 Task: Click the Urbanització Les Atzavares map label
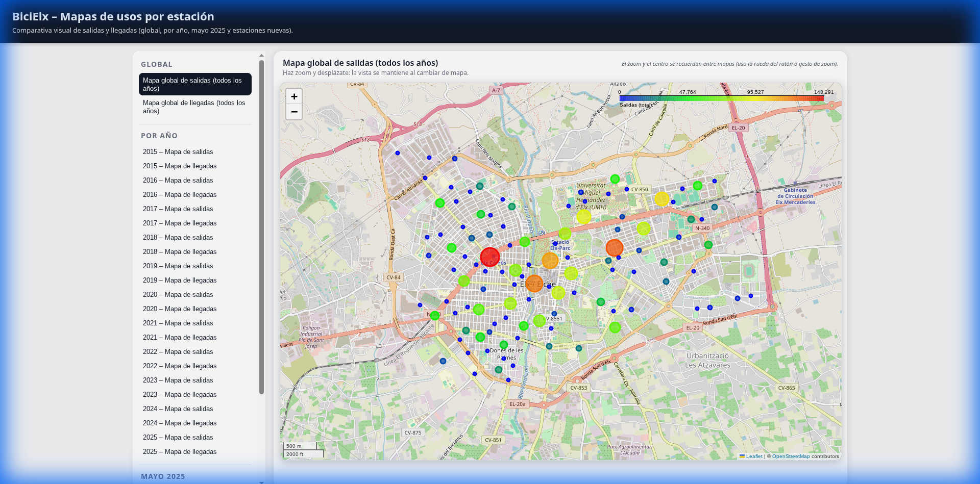tap(707, 361)
